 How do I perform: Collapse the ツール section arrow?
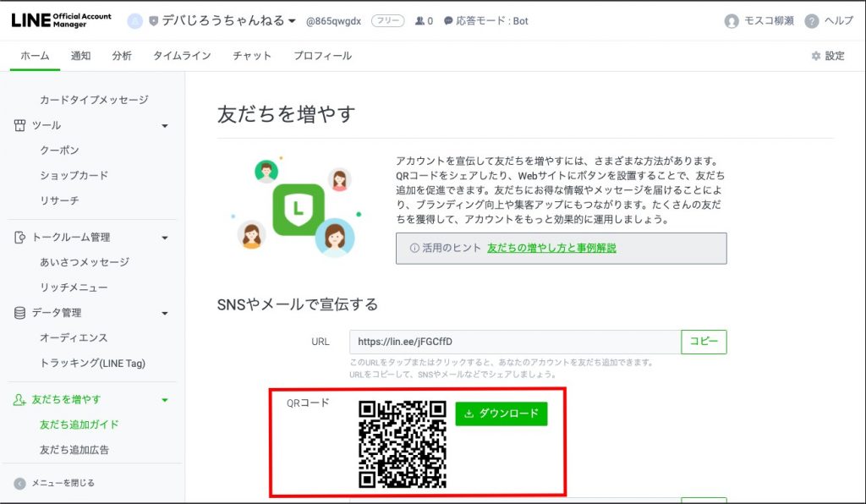pos(165,126)
